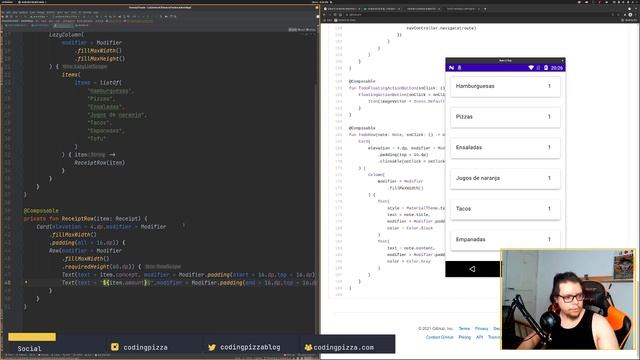The height and width of the screenshot is (360, 640).
Task: Open the Privacy link in GitHub footer
Action: [482, 329]
